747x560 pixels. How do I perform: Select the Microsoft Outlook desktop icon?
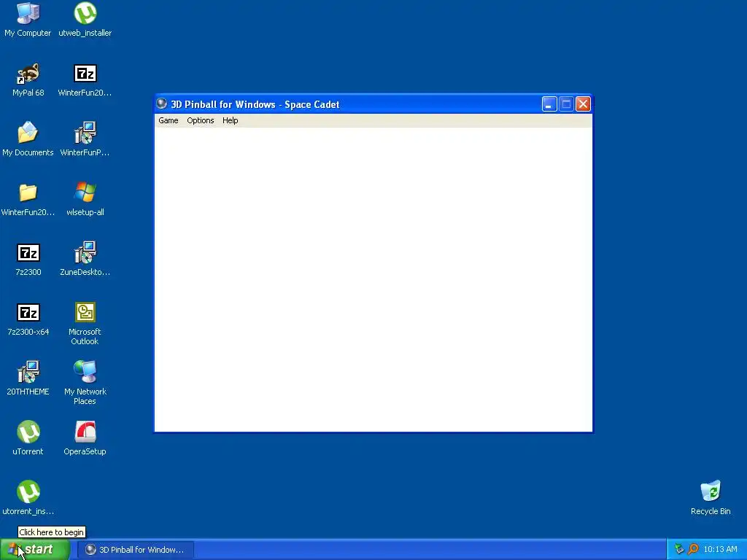[x=85, y=312]
